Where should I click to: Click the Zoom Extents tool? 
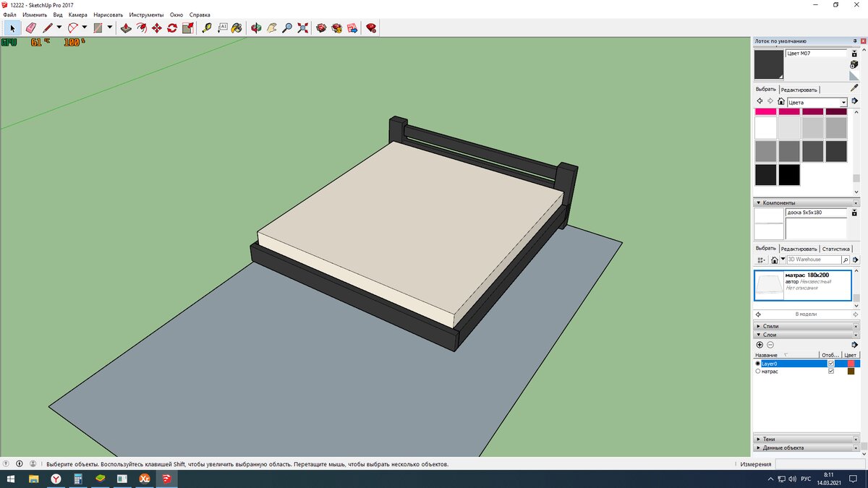tap(302, 28)
